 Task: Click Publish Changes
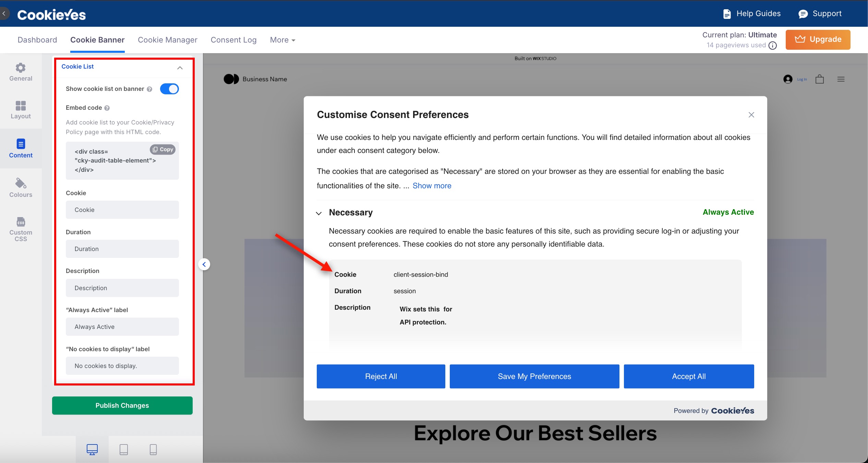coord(122,405)
